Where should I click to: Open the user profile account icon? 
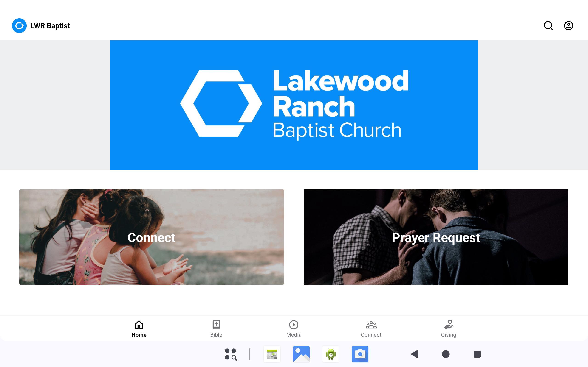coord(568,26)
